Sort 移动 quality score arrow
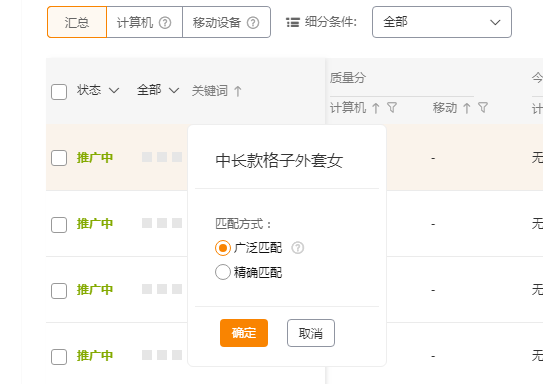 (467, 108)
